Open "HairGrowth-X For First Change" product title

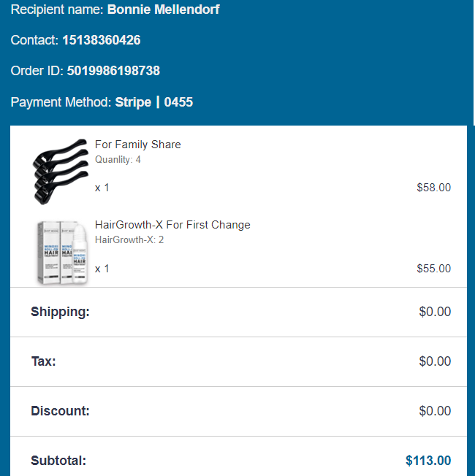point(172,225)
